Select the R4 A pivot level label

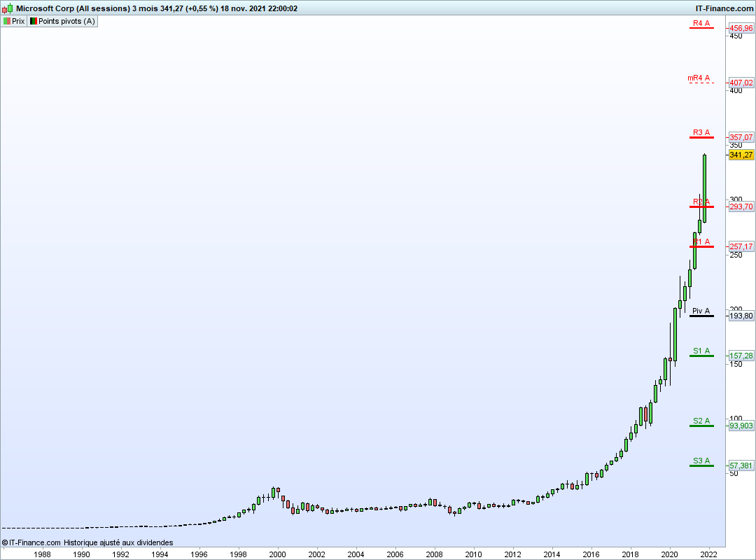(x=701, y=23)
